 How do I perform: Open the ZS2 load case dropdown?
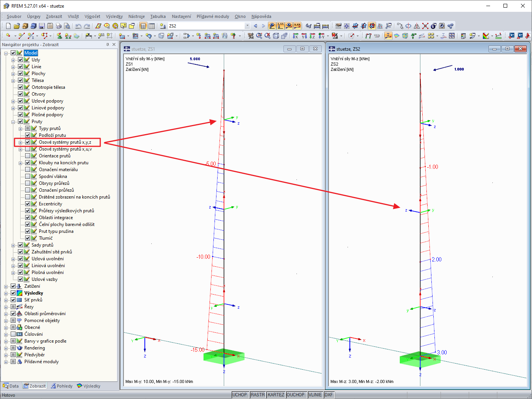pyautogui.click(x=247, y=26)
